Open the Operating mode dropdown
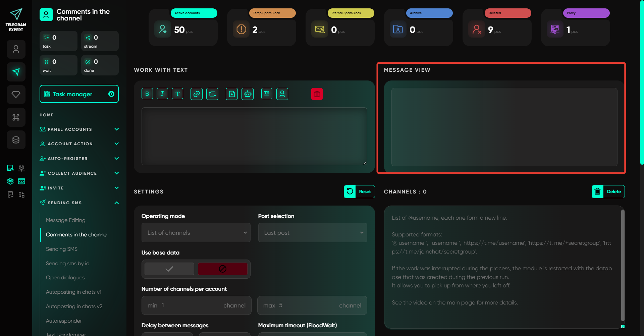644x336 pixels. (x=196, y=233)
